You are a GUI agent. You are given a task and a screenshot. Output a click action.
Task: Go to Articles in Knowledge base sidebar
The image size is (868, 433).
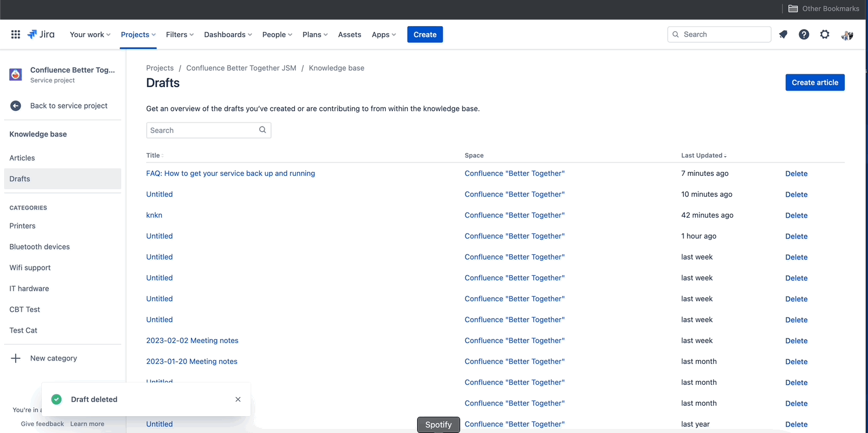pyautogui.click(x=63, y=158)
